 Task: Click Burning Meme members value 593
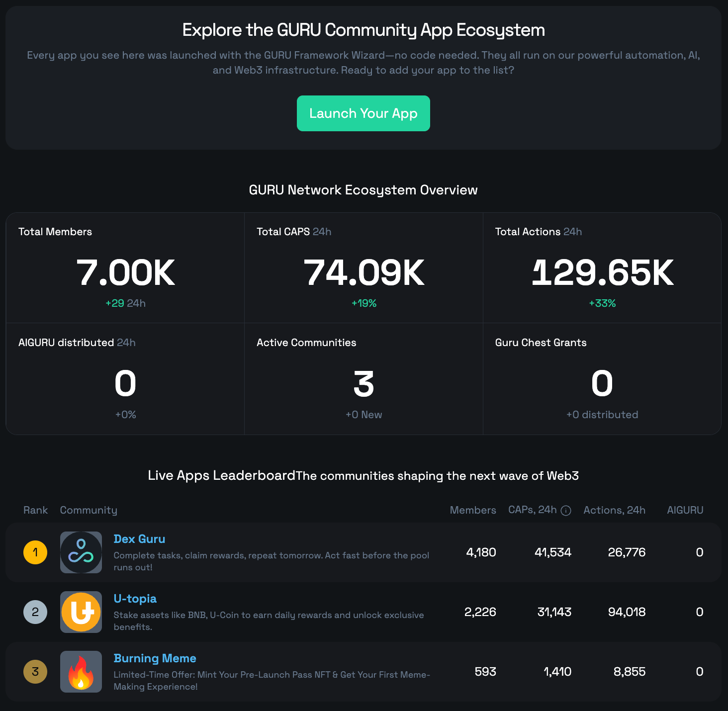(485, 672)
